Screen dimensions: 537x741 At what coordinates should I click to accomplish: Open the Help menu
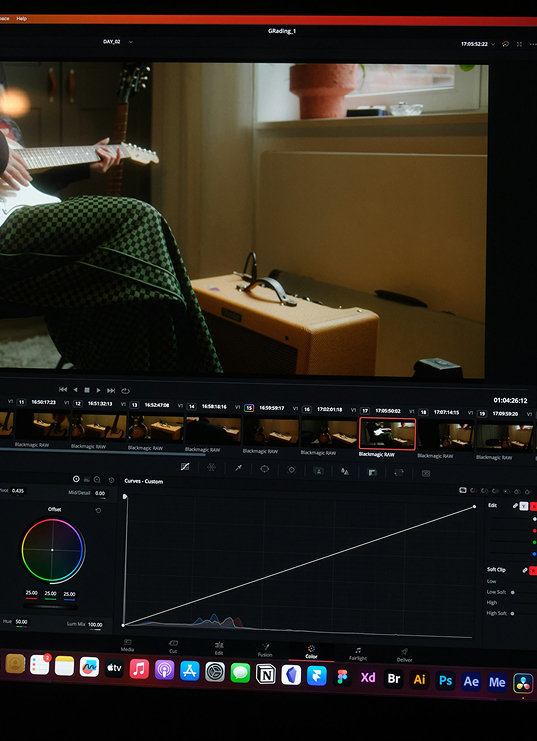click(22, 18)
